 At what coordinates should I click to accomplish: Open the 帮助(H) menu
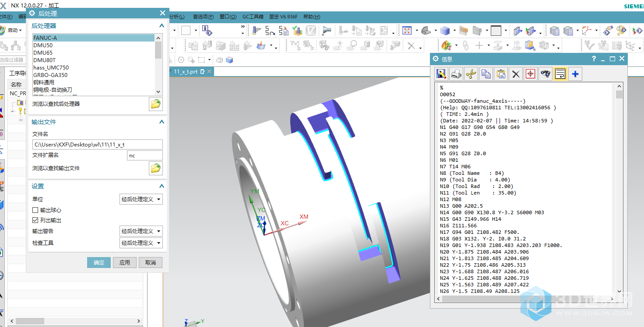[312, 17]
